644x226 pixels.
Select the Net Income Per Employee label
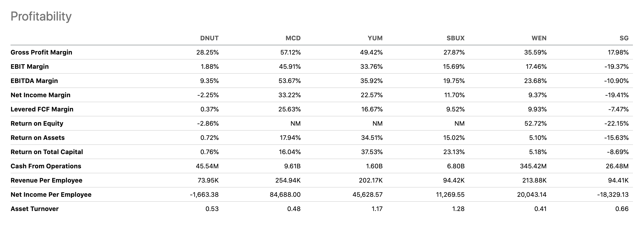coord(51,195)
